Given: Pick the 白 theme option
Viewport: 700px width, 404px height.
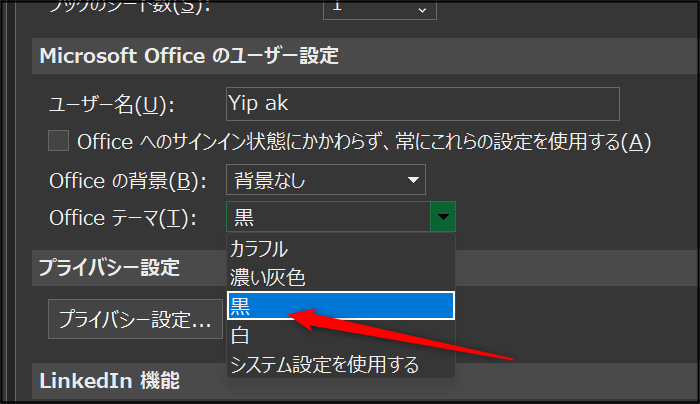Looking at the screenshot, I should (341, 335).
